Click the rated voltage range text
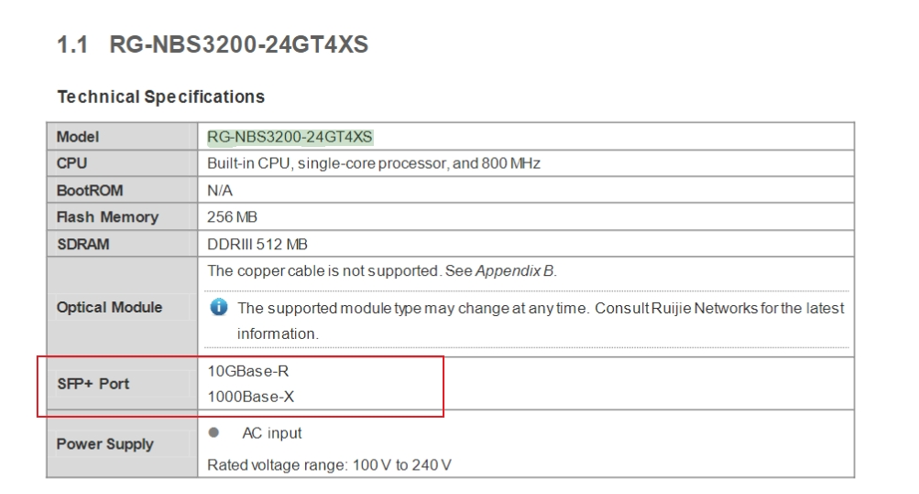 tap(329, 465)
